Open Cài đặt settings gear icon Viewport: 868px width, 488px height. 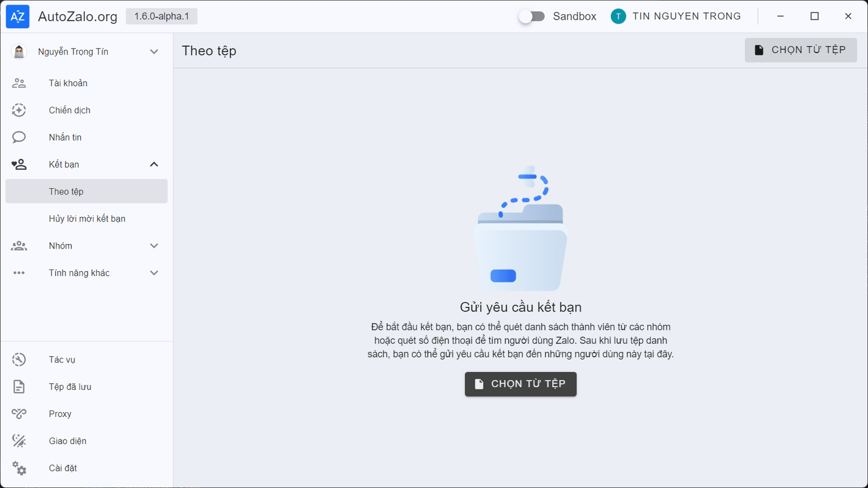coord(19,468)
